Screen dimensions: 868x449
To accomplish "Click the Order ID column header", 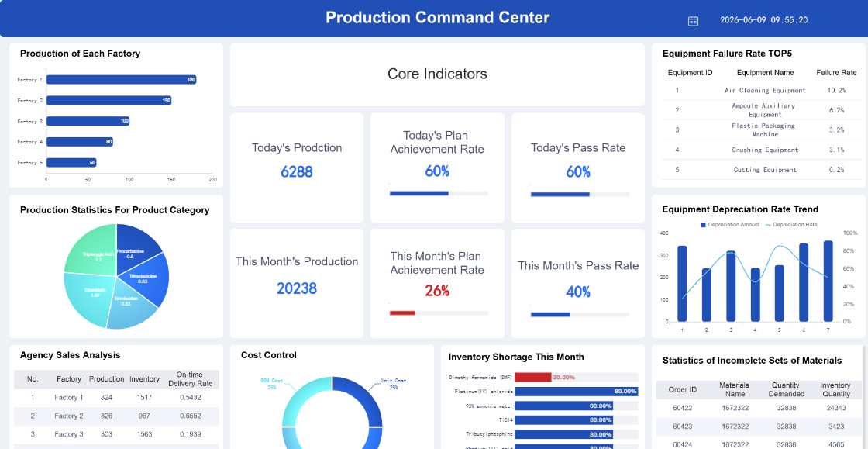I will (x=682, y=390).
